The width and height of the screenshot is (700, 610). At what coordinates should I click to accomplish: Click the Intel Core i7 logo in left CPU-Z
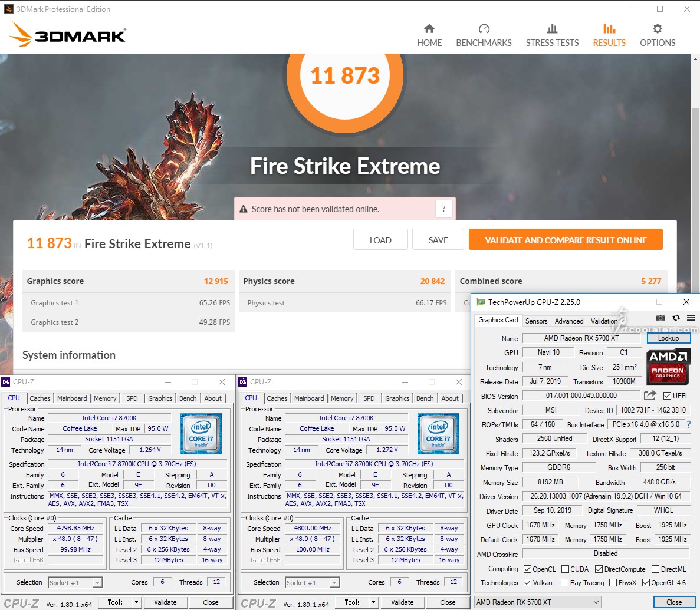pyautogui.click(x=201, y=433)
